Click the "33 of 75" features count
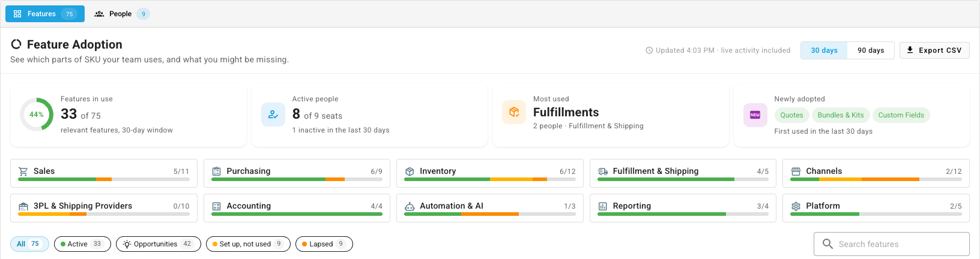The width and height of the screenshot is (980, 259). 80,114
